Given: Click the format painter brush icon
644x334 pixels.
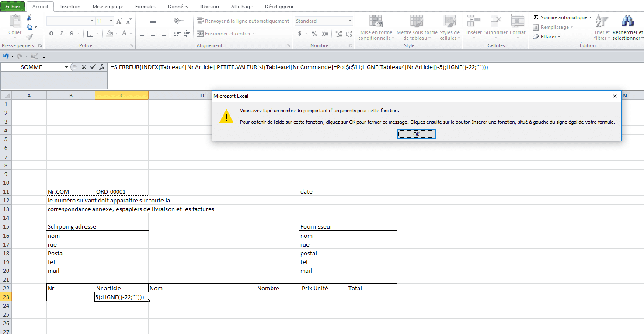Looking at the screenshot, I should tap(29, 37).
